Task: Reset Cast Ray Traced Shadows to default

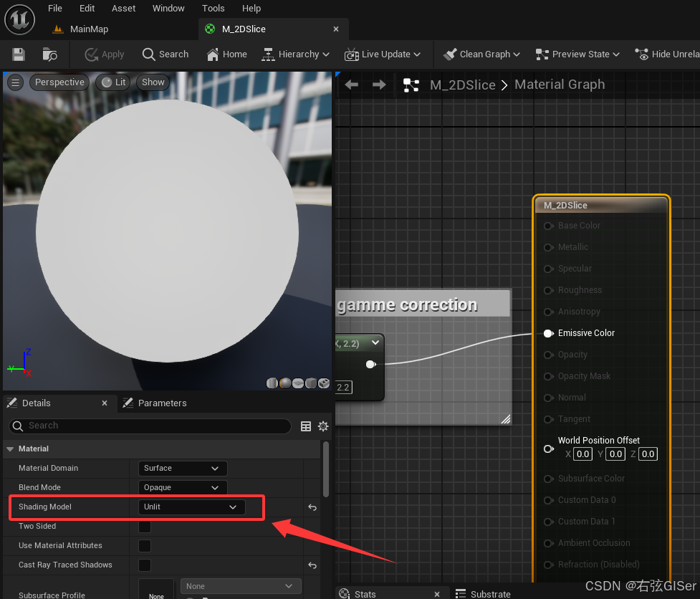Action: coord(312,565)
